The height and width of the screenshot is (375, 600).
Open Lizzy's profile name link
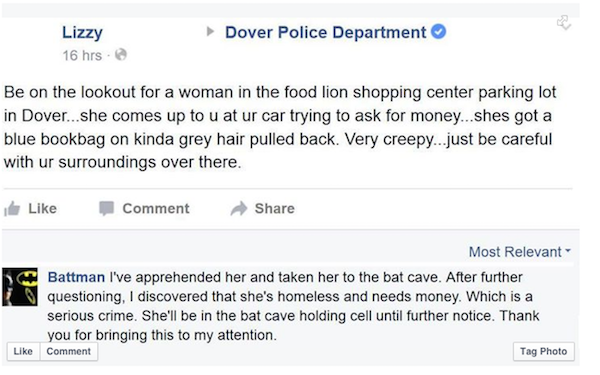82,33
